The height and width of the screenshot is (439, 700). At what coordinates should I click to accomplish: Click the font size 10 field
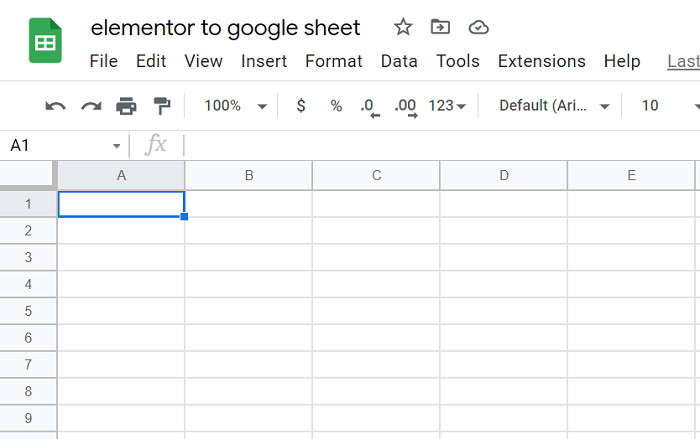coord(650,106)
